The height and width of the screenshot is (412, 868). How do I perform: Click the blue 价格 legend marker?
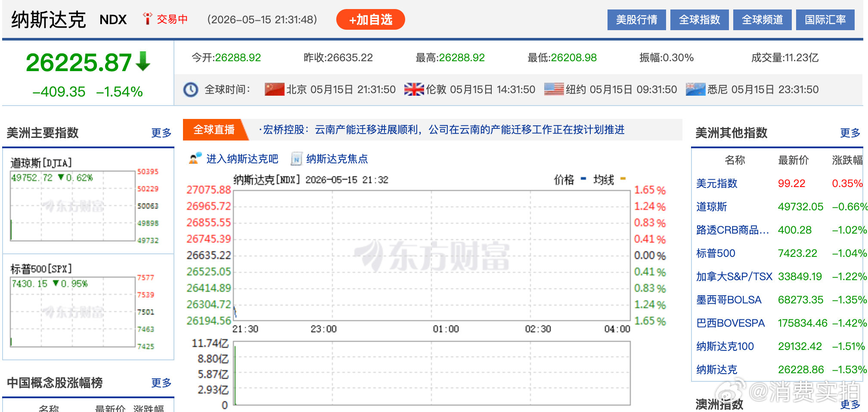(x=583, y=178)
